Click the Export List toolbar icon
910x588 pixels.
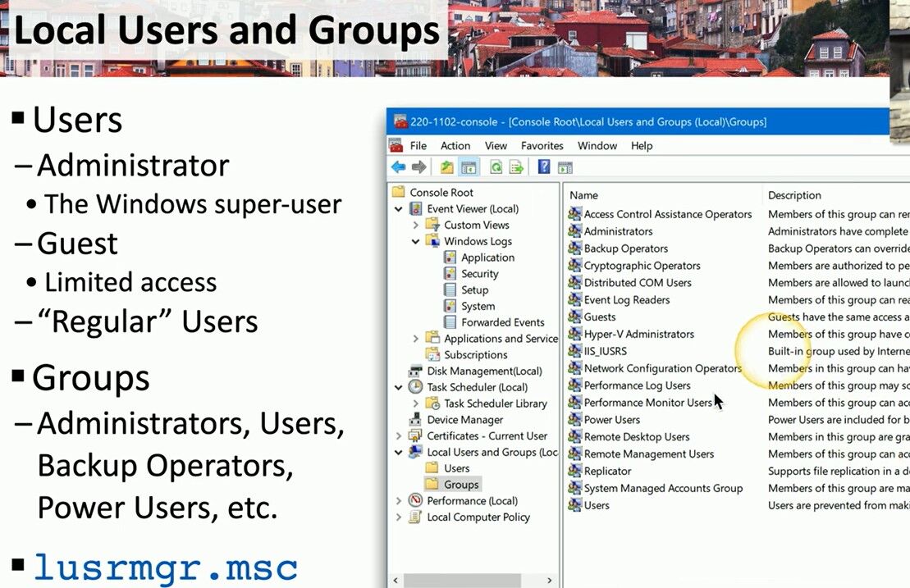(x=516, y=167)
